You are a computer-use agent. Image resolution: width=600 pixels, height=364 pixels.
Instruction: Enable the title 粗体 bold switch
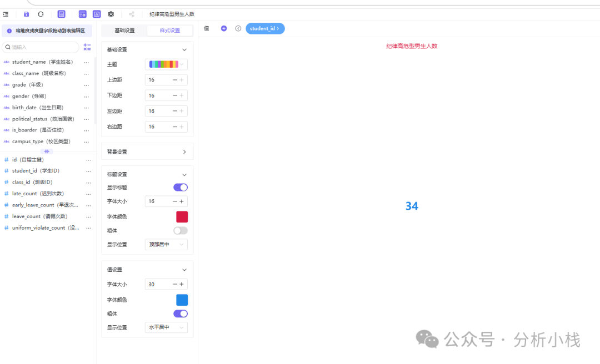(x=181, y=231)
